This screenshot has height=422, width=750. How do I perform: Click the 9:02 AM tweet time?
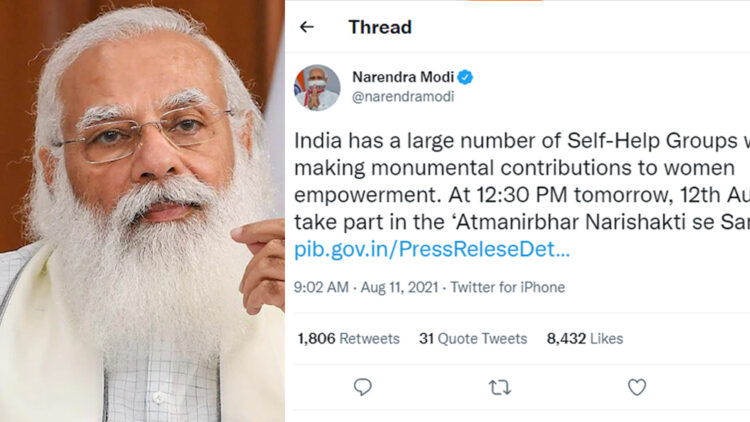tap(320, 287)
